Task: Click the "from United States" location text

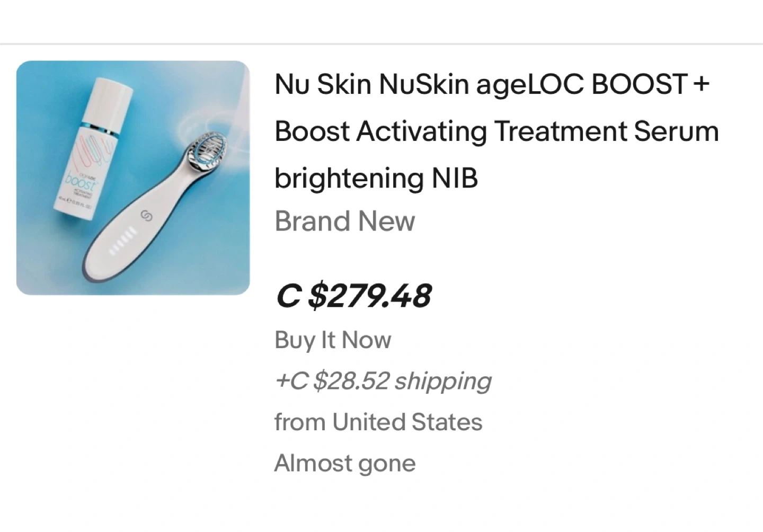Action: pyautogui.click(x=378, y=422)
